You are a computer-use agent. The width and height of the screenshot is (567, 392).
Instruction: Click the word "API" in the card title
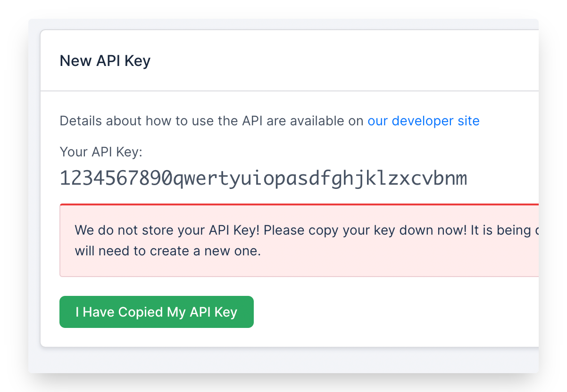[x=109, y=61]
